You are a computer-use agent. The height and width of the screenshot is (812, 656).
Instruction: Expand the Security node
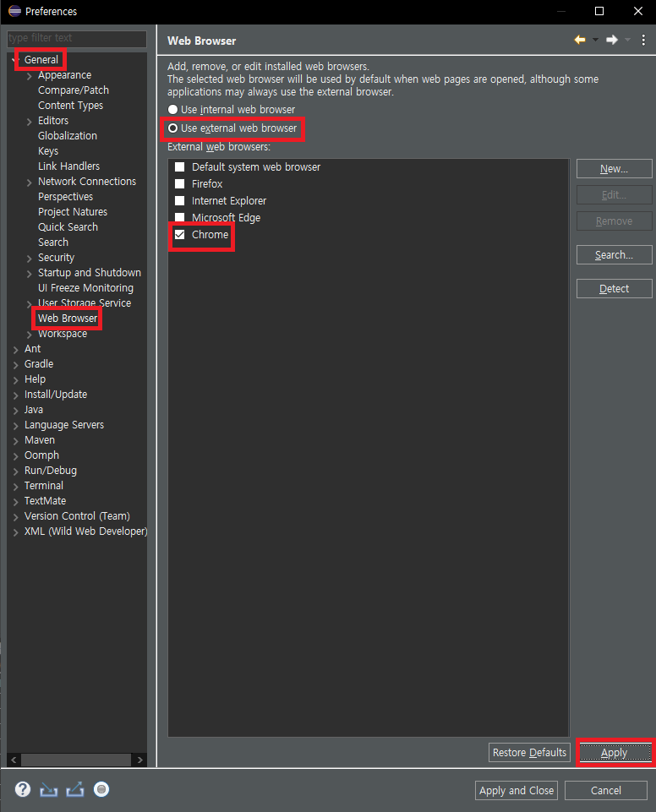pos(30,259)
